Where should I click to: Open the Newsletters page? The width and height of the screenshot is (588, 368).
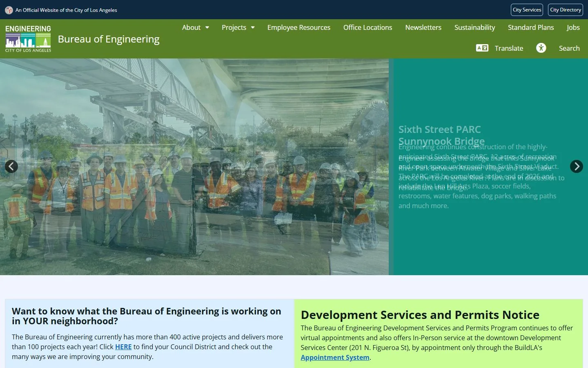click(423, 27)
